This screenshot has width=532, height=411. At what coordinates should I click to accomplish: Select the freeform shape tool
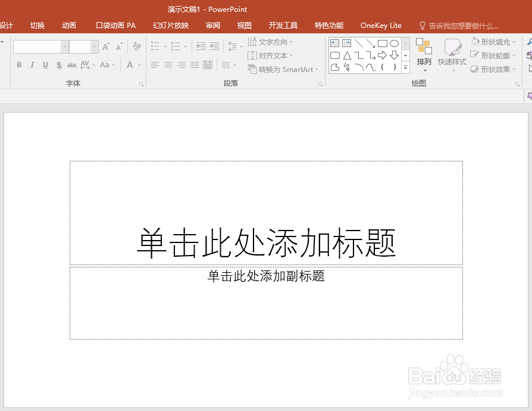(x=335, y=67)
